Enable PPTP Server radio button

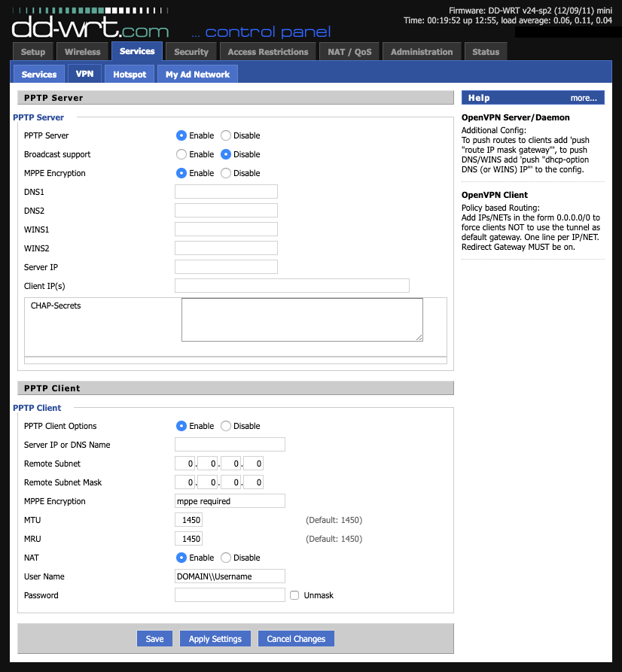181,135
